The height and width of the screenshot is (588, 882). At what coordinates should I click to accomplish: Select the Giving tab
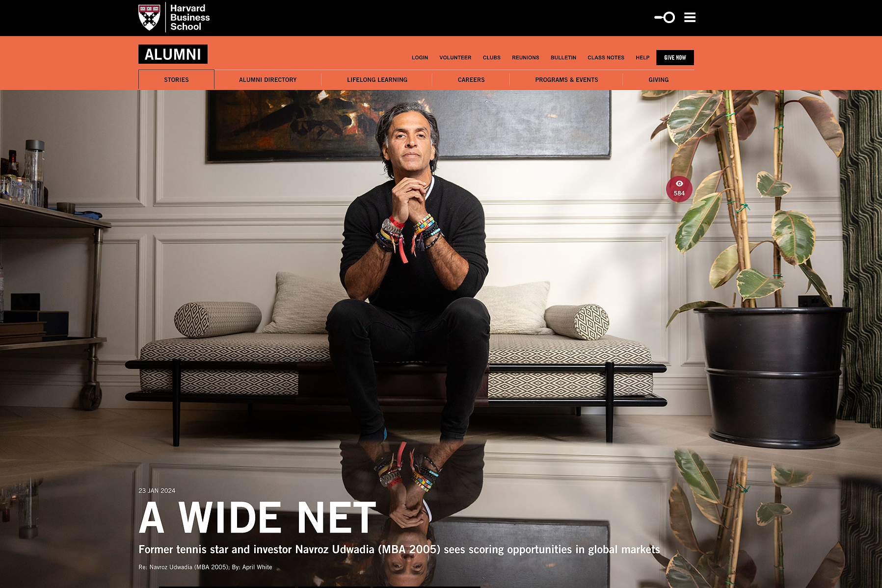point(658,79)
